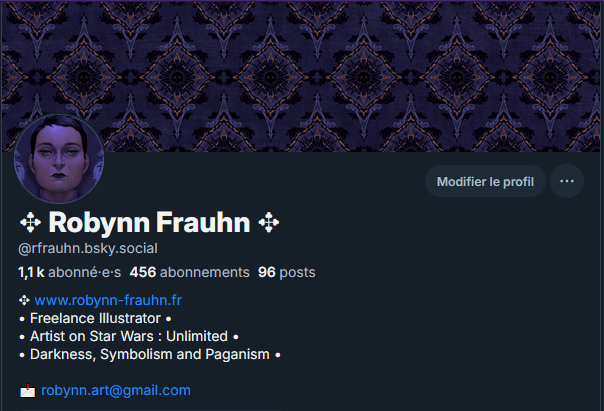Click the @rfrauhn.bsky.social handle
The image size is (604, 411).
pos(88,248)
